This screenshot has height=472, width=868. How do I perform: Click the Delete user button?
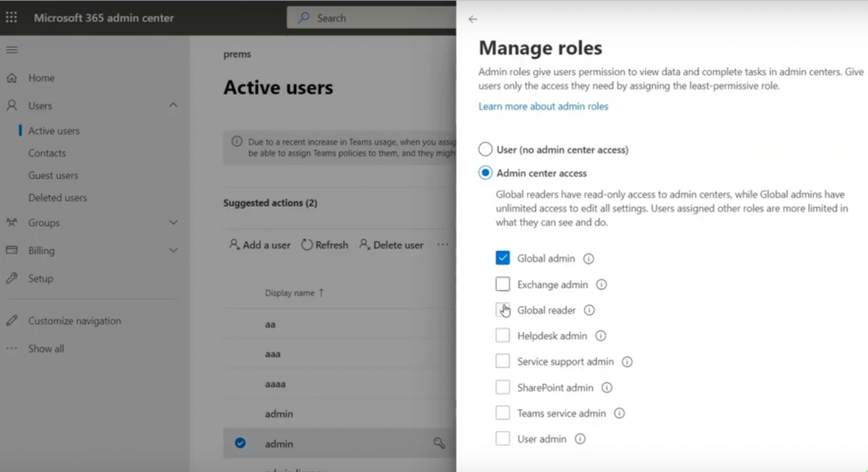pyautogui.click(x=391, y=245)
